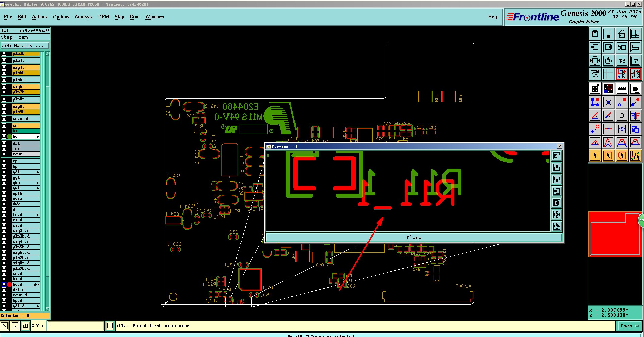Toggle the rout layer checkbox
This screenshot has width=644, height=337.
[4, 154]
